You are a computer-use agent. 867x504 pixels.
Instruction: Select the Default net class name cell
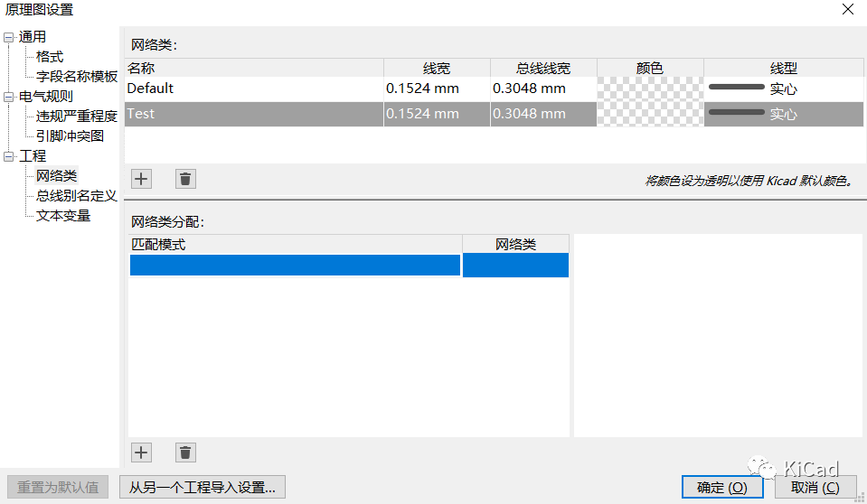254,89
